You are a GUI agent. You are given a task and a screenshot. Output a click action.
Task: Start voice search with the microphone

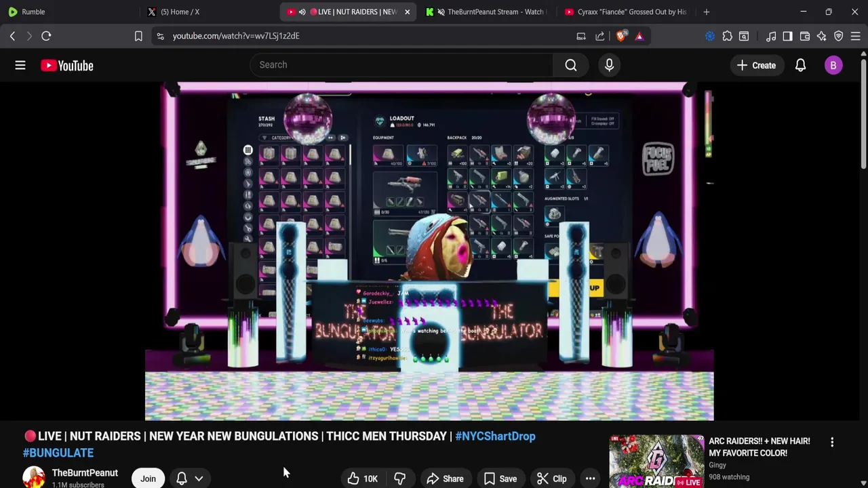click(x=609, y=65)
